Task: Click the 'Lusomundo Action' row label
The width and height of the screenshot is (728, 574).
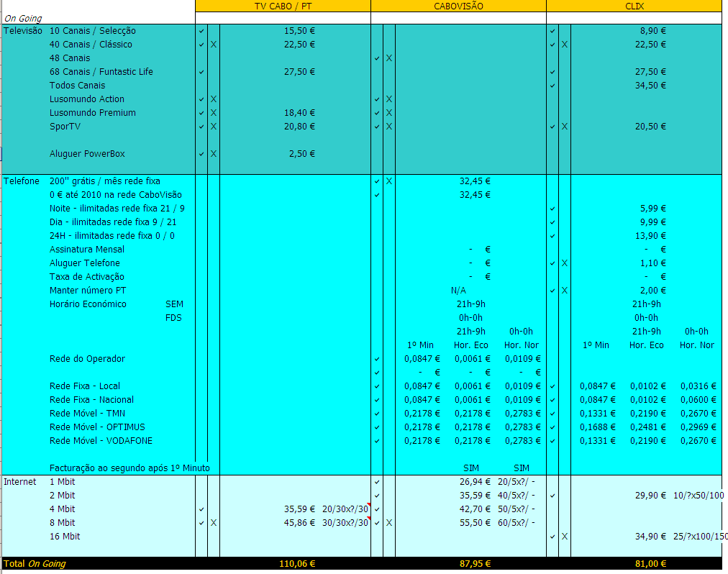Action: click(x=87, y=99)
